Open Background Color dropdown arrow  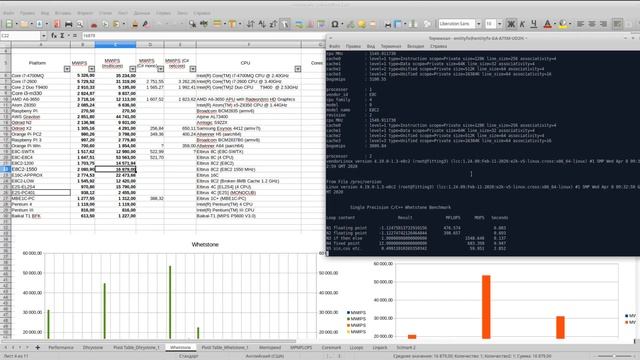(x=570, y=24)
